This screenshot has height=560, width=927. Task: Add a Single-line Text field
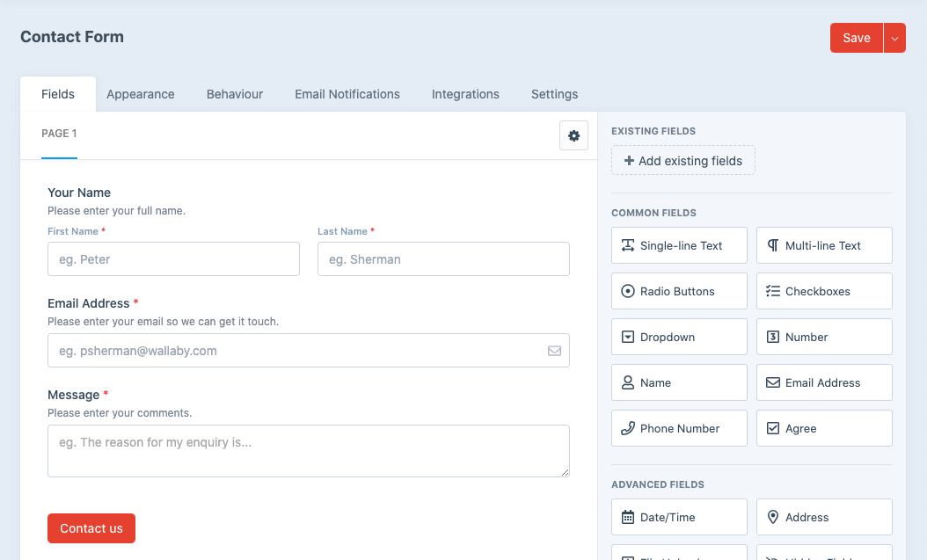(x=679, y=245)
